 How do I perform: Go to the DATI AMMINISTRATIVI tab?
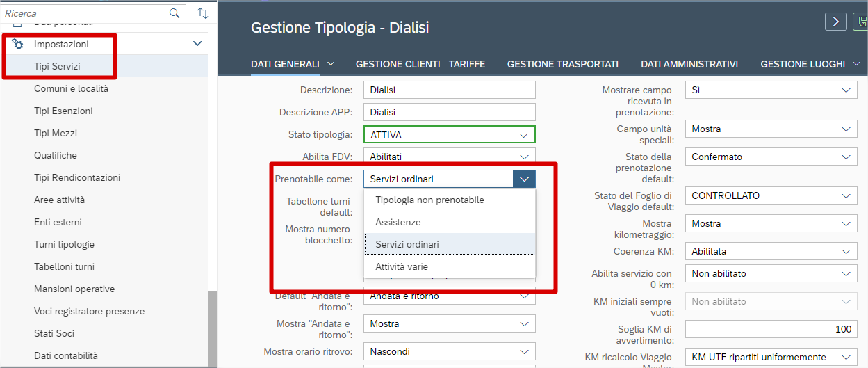[689, 64]
